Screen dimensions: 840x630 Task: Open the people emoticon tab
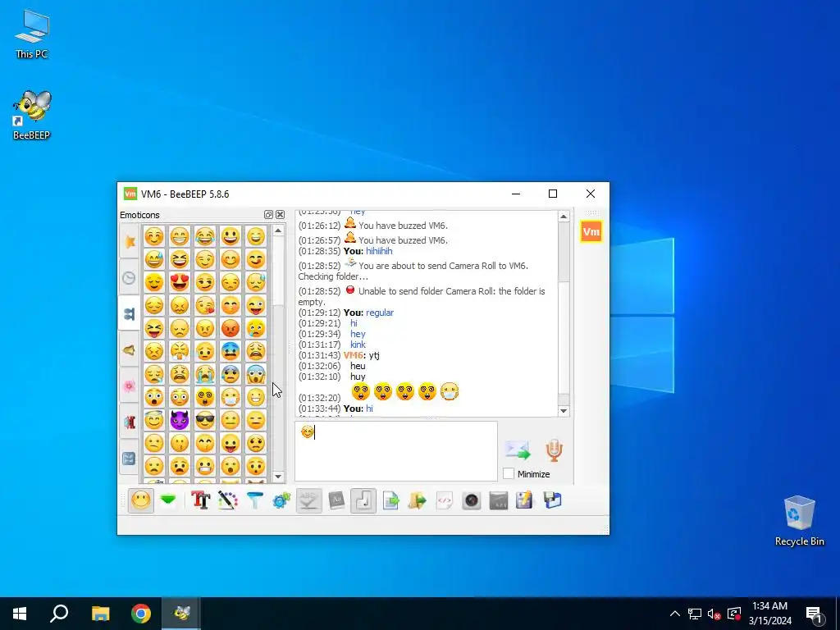click(x=129, y=314)
